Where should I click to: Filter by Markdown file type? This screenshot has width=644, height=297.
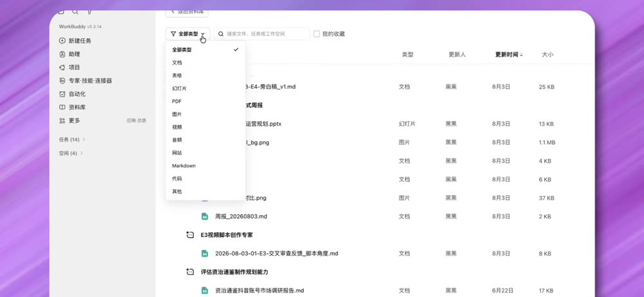click(x=205, y=166)
